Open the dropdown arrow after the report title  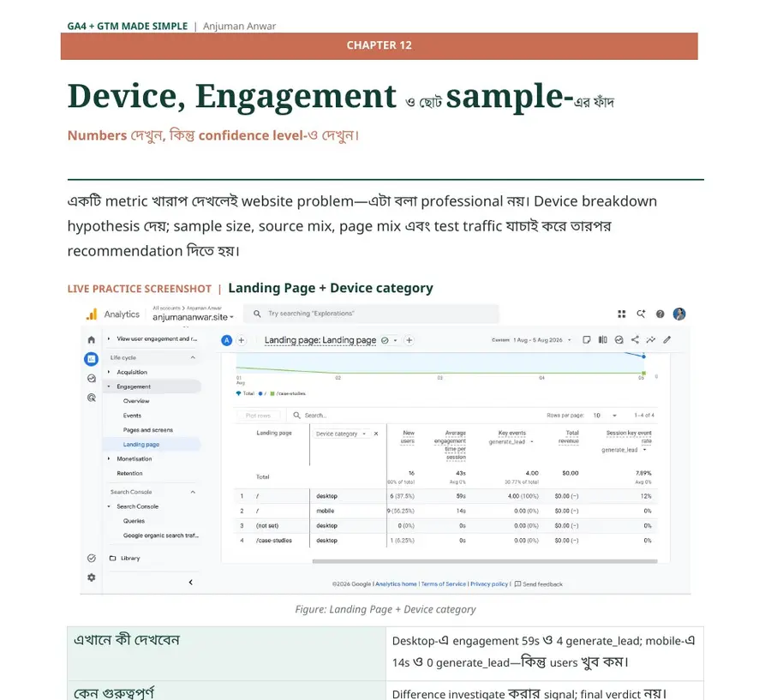click(395, 340)
